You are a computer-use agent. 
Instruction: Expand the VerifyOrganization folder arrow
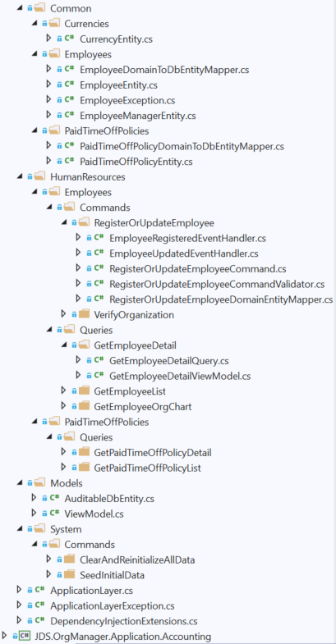64,314
